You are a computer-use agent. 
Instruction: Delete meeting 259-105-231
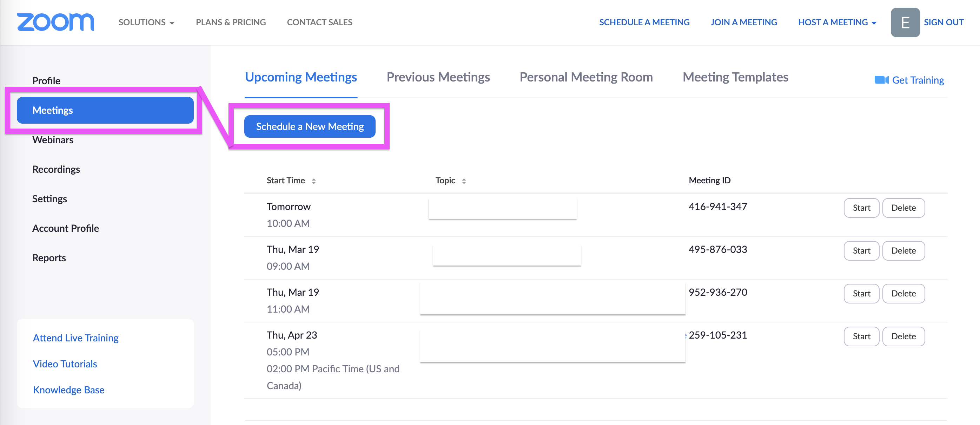tap(903, 336)
